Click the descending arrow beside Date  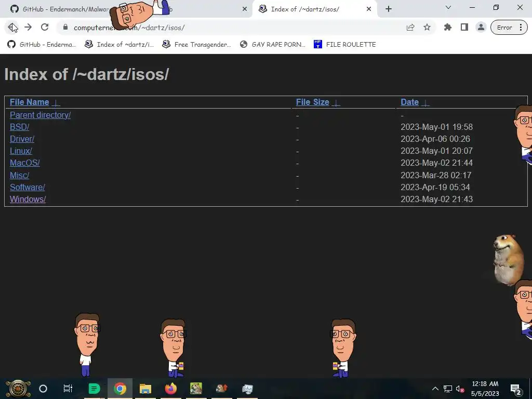(425, 103)
